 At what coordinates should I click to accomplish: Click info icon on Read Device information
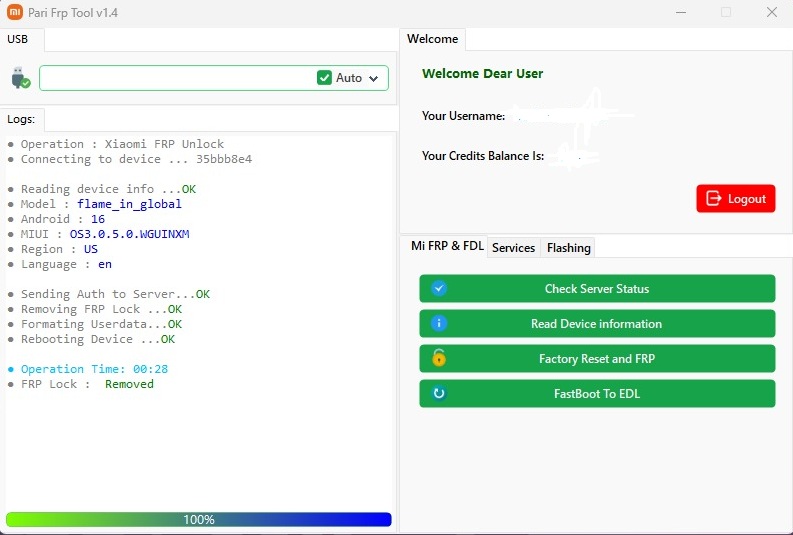pos(438,323)
